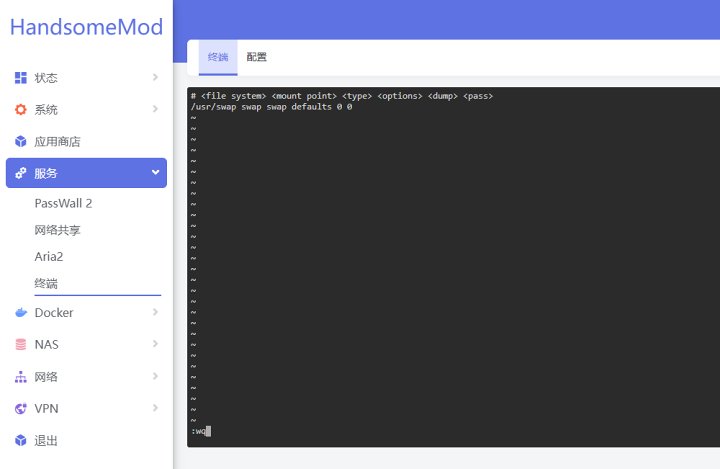This screenshot has height=469, width=720.
Task: Click the HandsomeMod logo title
Action: (86, 27)
